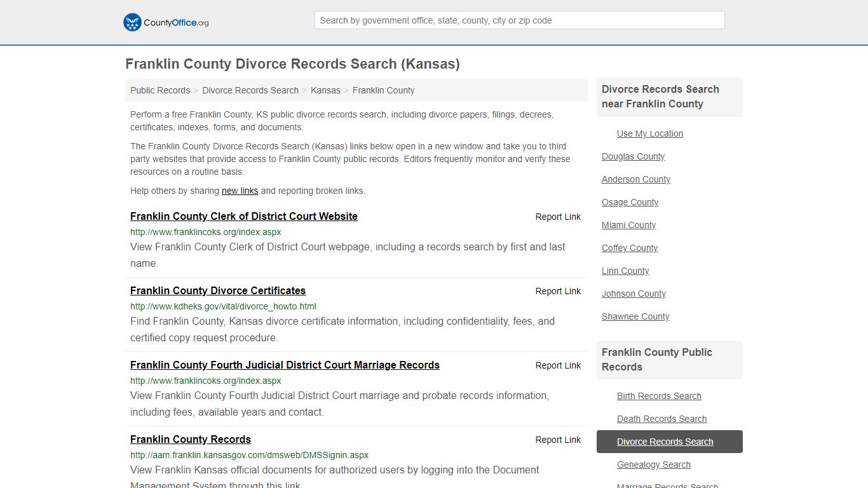
Task: Open Franklin County Records link
Action: (x=191, y=439)
